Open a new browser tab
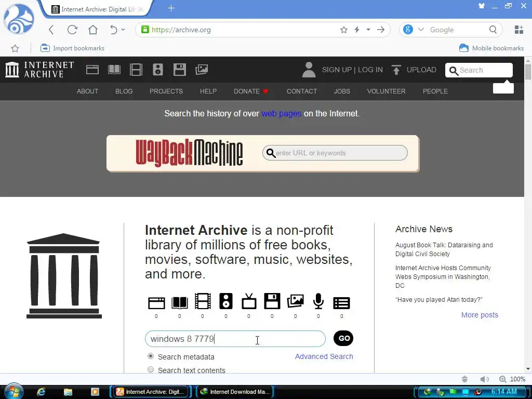The image size is (532, 399). click(171, 8)
